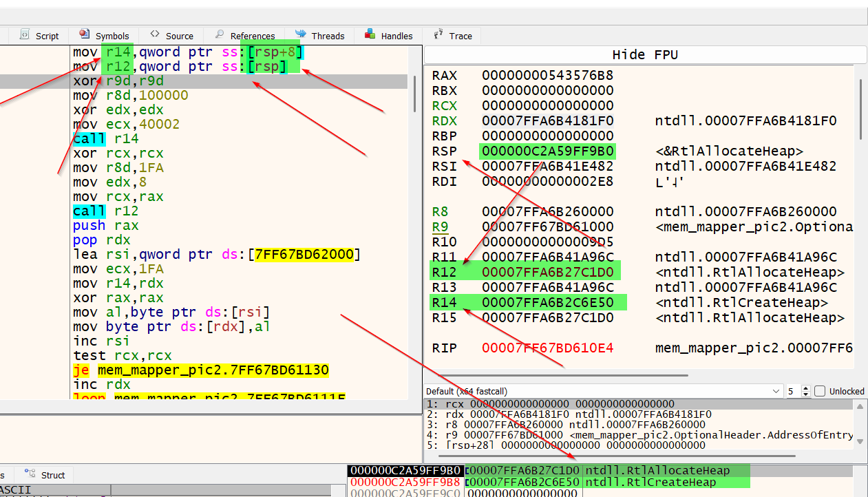This screenshot has width=868, height=497.
Task: Click the je mem_mapper_pic2.7FF67BD61130 jump target
Action: point(213,370)
